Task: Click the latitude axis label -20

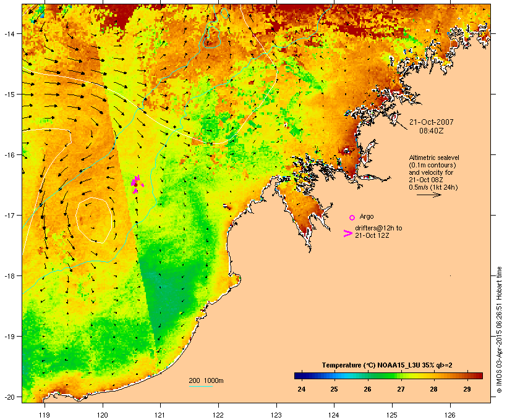Action: [x=9, y=397]
